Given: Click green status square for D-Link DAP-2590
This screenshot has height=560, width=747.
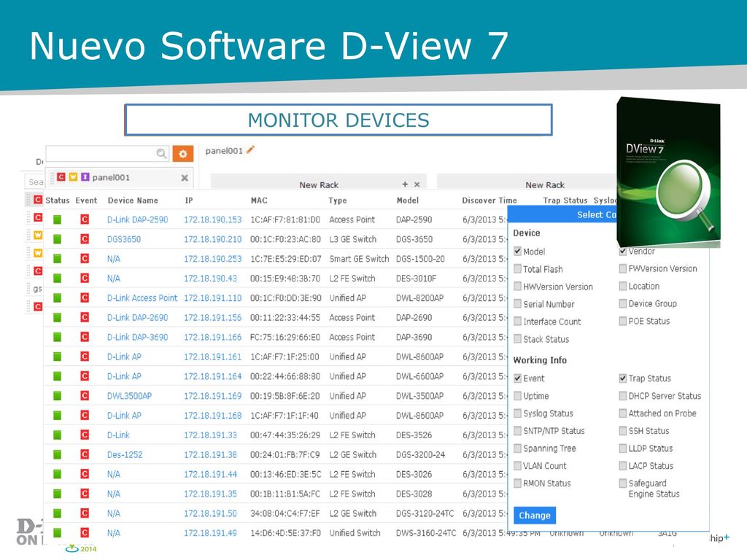Looking at the screenshot, I should [x=57, y=219].
